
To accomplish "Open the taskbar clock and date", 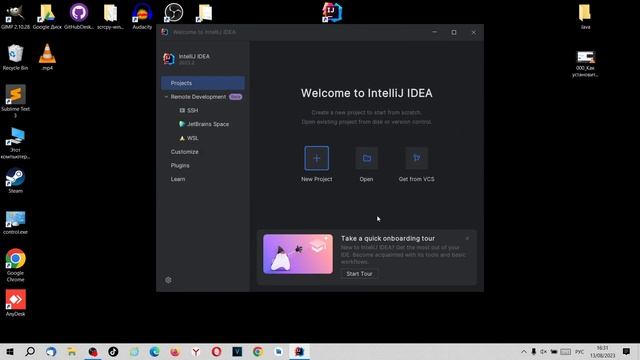I will pyautogui.click(x=602, y=351).
